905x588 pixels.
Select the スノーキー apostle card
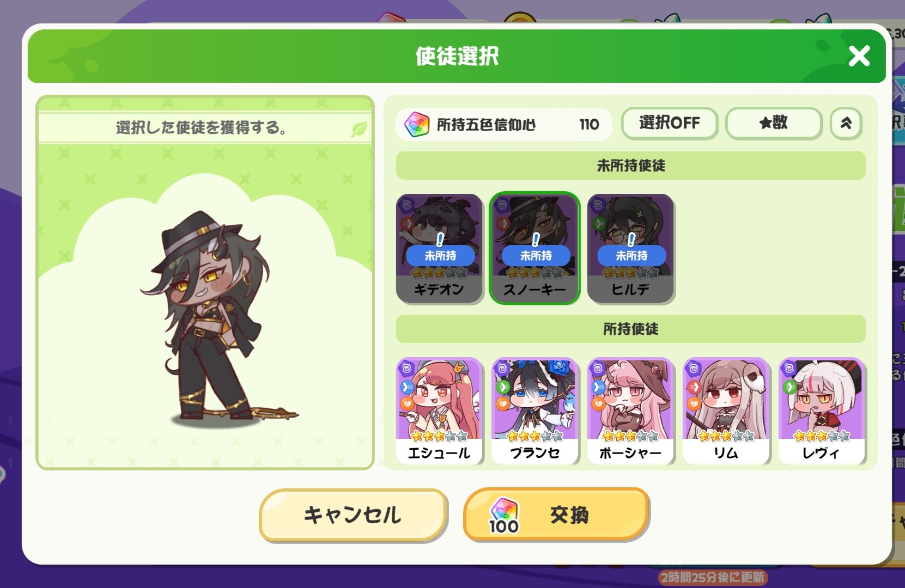point(535,248)
